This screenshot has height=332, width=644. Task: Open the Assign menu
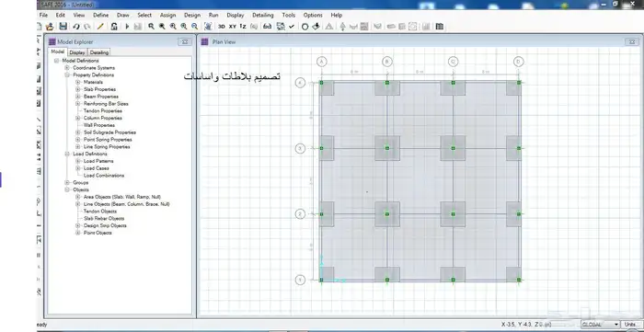[x=167, y=15]
